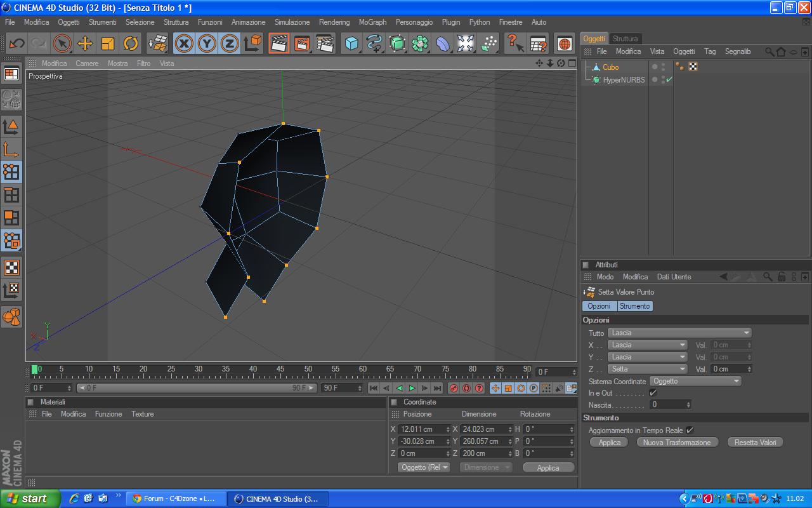Add a Cube primitive from the toolbar
This screenshot has width=812, height=508.
(x=351, y=43)
